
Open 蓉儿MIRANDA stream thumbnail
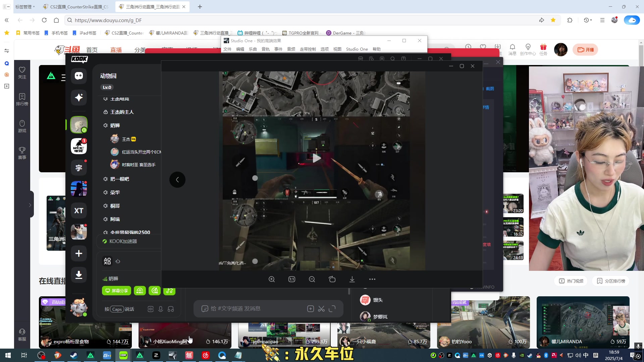point(583,322)
